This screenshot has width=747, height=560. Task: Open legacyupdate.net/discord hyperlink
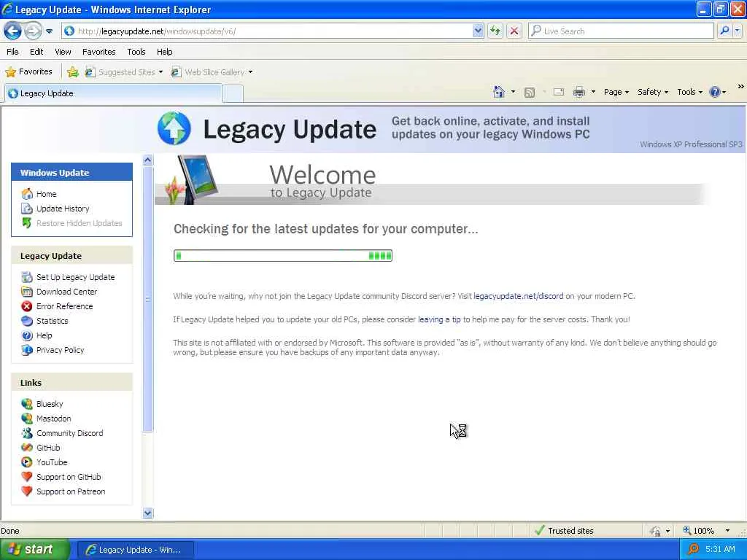click(519, 296)
